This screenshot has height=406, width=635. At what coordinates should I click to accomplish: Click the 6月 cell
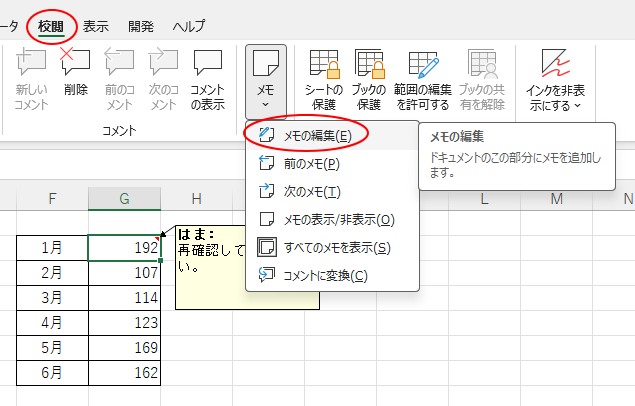click(x=52, y=373)
